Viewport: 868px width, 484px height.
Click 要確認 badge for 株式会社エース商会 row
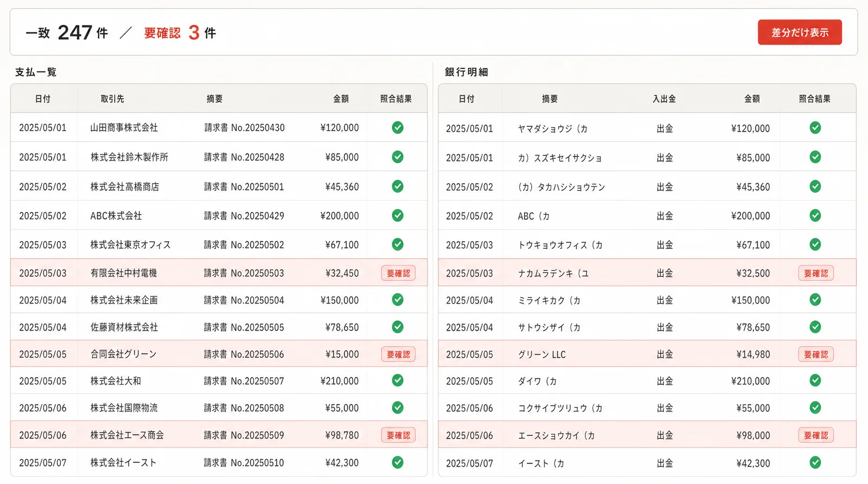(398, 435)
